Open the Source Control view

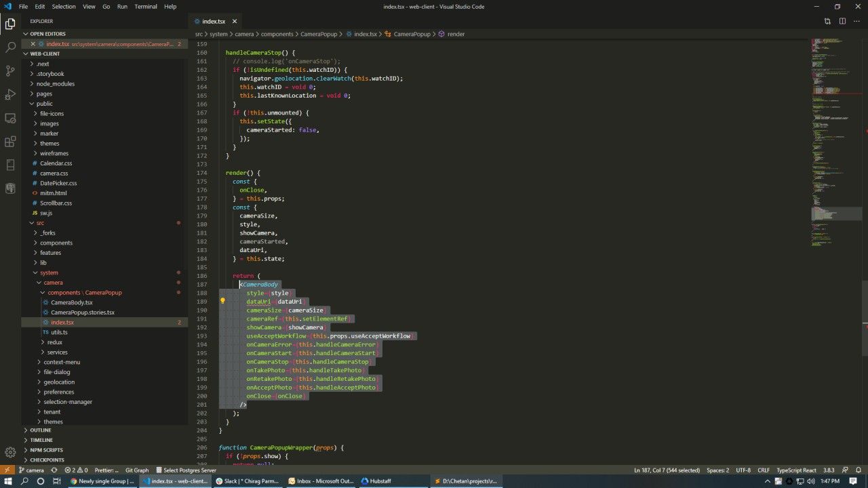(x=10, y=71)
